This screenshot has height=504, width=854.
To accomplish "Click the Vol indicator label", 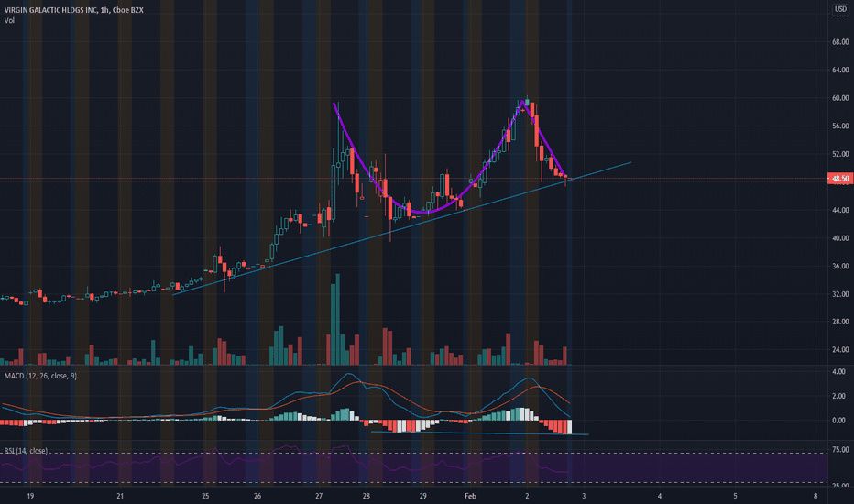I will pos(9,21).
